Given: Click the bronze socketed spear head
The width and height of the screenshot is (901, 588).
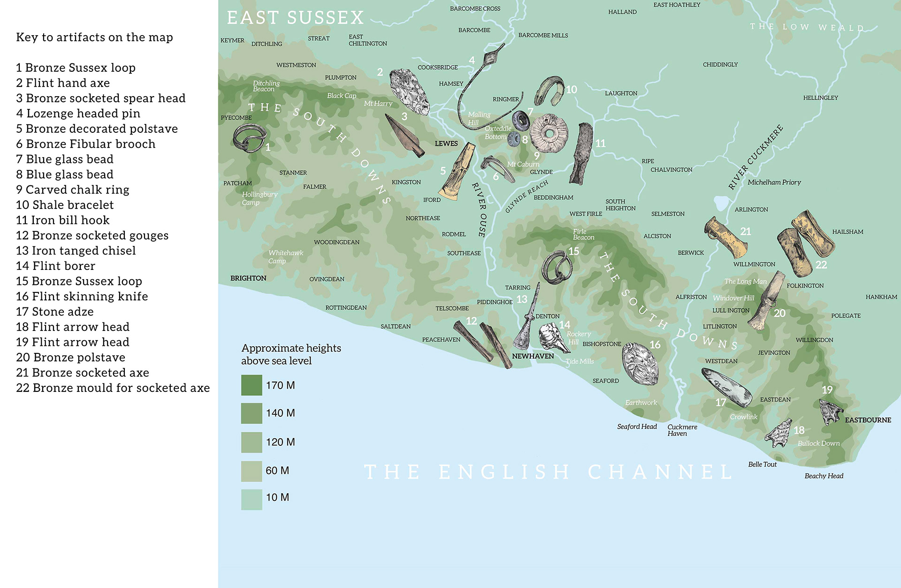Looking at the screenshot, I should coord(405,135).
